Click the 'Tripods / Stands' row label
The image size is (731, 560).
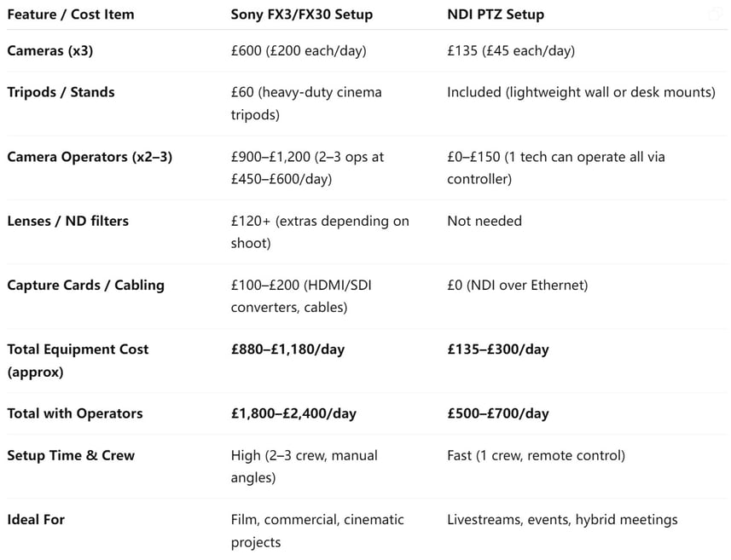click(x=61, y=92)
